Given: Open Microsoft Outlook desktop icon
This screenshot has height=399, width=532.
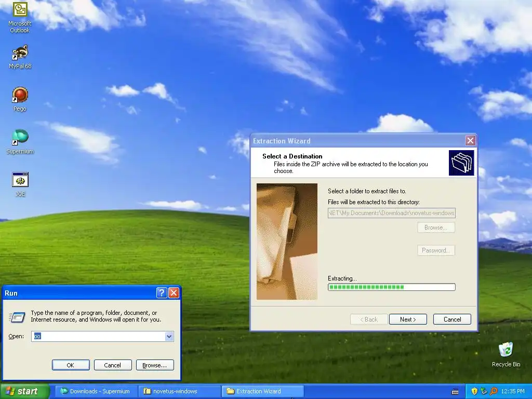Looking at the screenshot, I should pos(20,17).
